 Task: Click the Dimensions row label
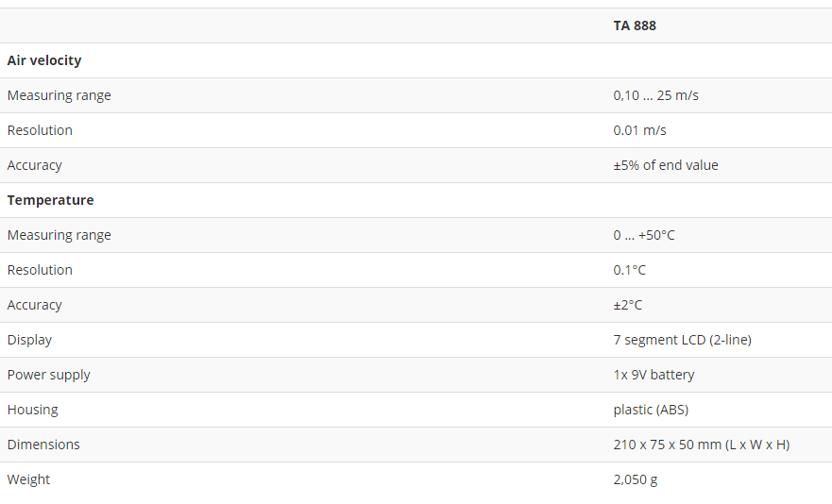[x=43, y=445]
